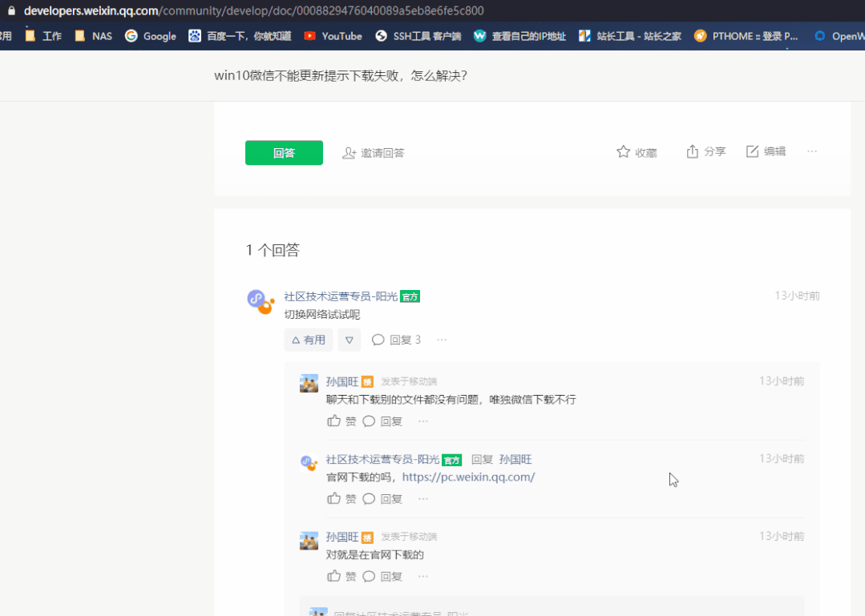The image size is (865, 616).
Task: Open the SSH工具 客户端 bookmark
Action: click(418, 36)
